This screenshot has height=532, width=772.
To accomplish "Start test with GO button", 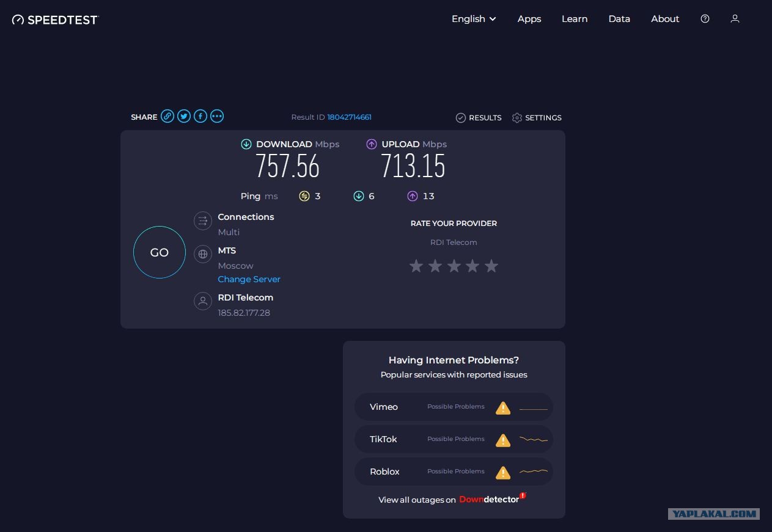I will point(160,252).
